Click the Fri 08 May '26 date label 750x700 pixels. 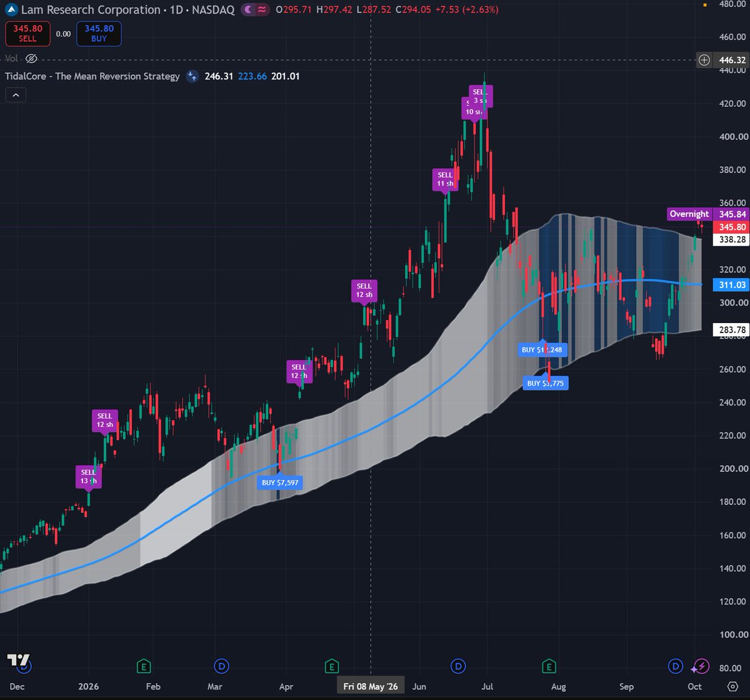point(371,686)
